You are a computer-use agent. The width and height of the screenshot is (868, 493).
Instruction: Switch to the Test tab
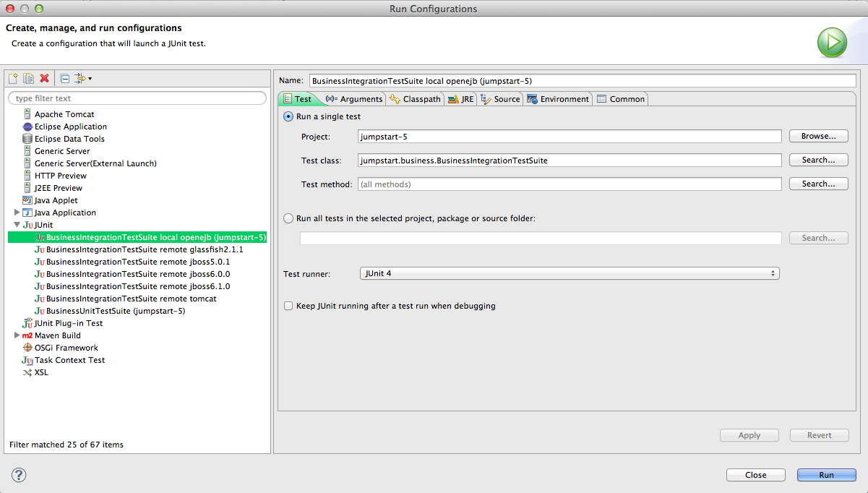coord(298,99)
